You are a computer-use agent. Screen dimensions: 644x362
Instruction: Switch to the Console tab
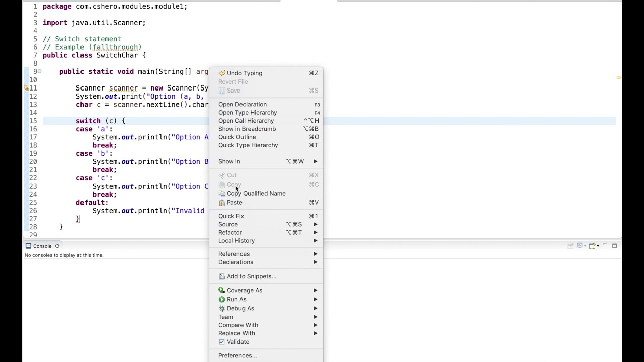coord(42,246)
